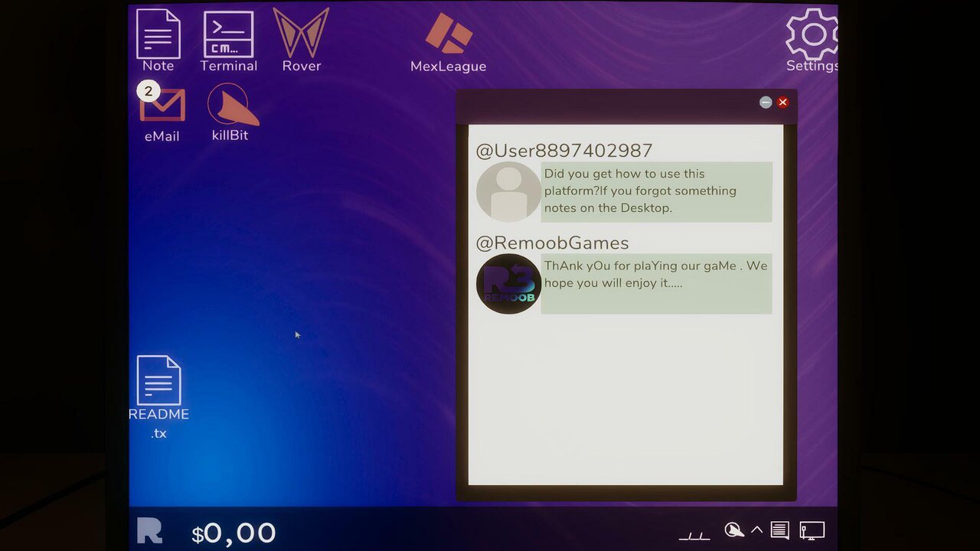Click the killBit icon in the system tray
This screenshot has width=980, height=551.
pos(734,530)
